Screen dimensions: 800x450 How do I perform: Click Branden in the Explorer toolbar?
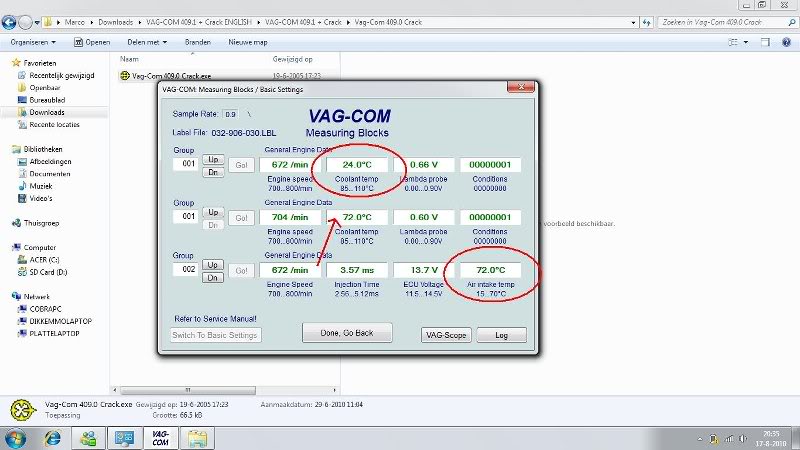click(198, 43)
